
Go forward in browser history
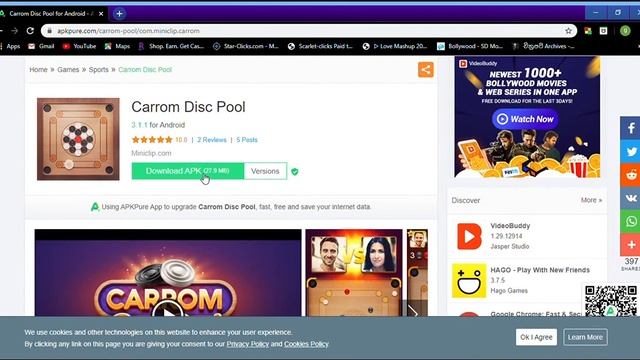[15, 31]
